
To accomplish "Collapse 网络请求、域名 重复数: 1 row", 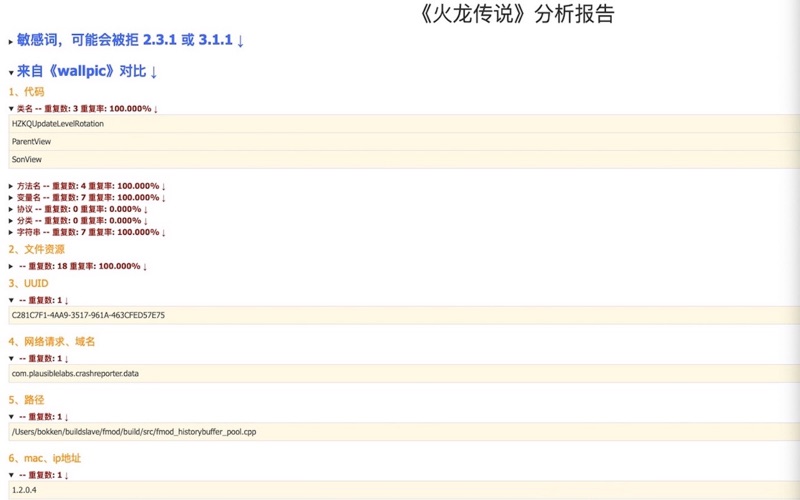I will click(x=38, y=359).
